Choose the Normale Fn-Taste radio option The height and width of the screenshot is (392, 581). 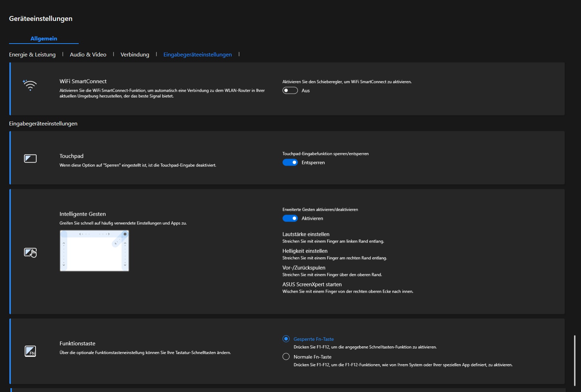coord(286,356)
